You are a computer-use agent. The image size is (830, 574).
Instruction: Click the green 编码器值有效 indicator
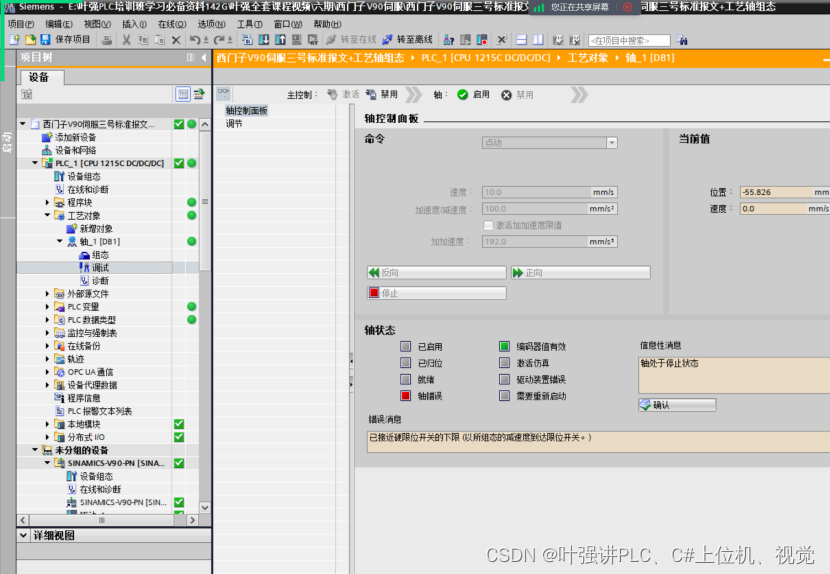click(x=504, y=346)
